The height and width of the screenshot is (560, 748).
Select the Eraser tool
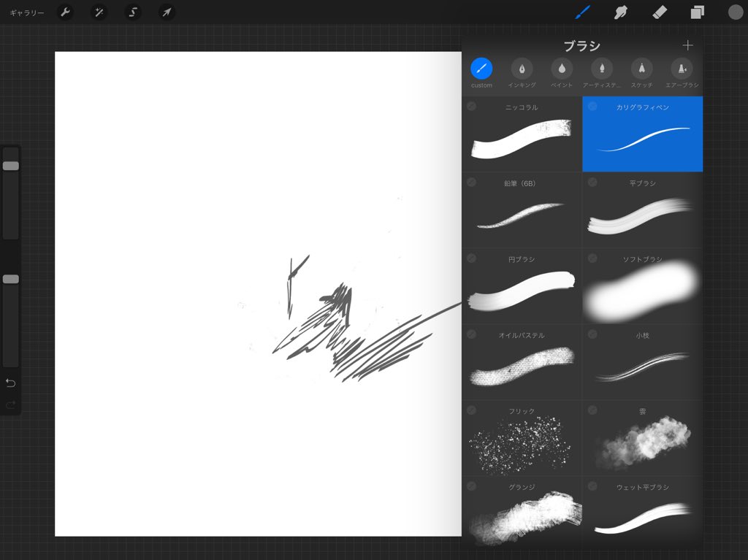pyautogui.click(x=660, y=12)
